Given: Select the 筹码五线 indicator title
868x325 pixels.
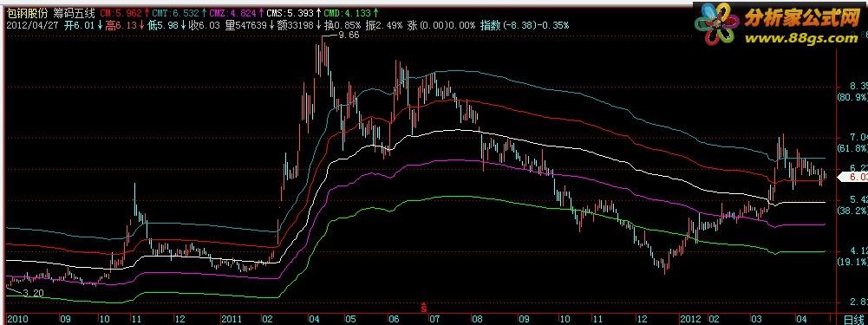Looking at the screenshot, I should (74, 12).
